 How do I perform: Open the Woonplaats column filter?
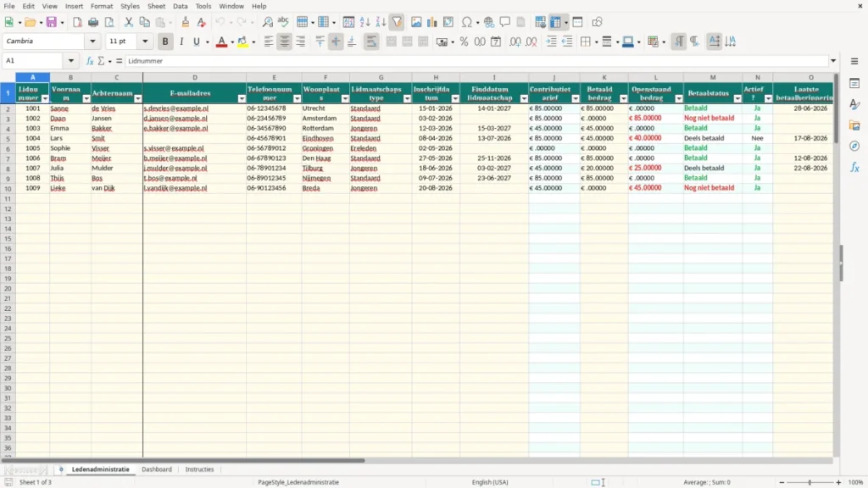click(x=345, y=98)
